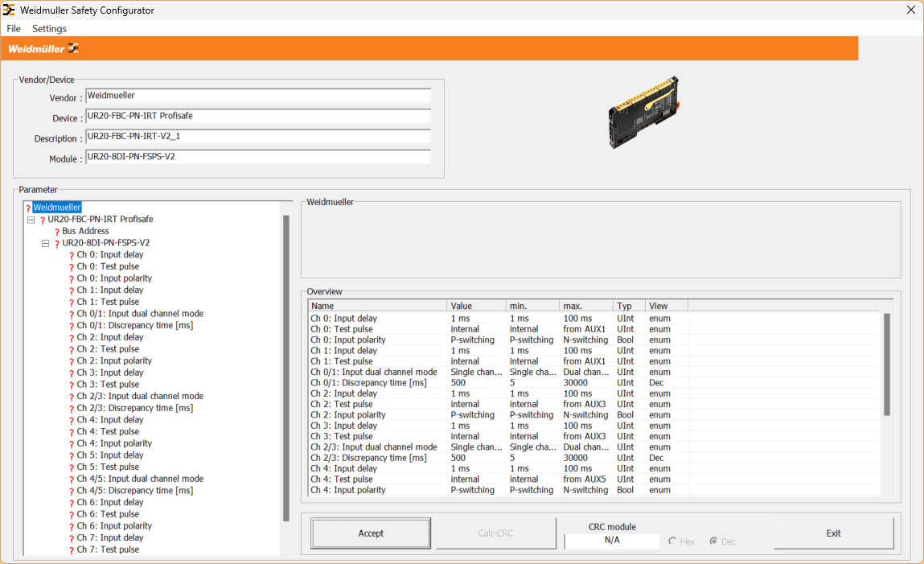Open the File menu
924x564 pixels.
(x=14, y=28)
